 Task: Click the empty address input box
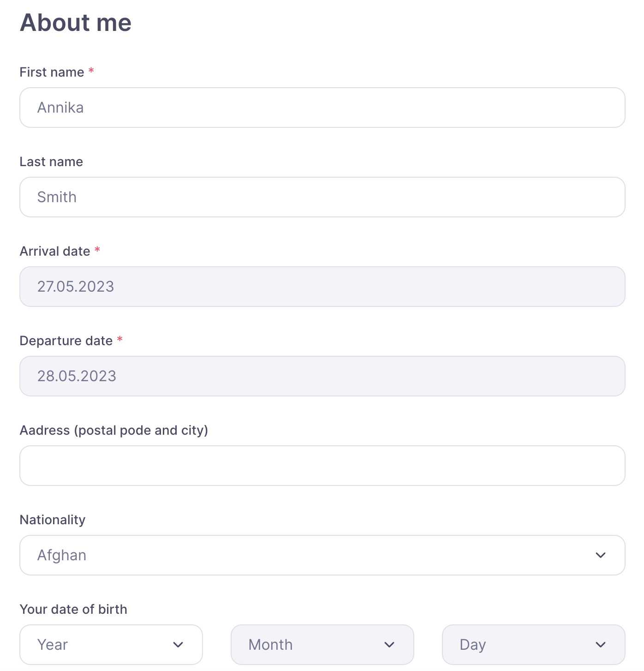(322, 466)
